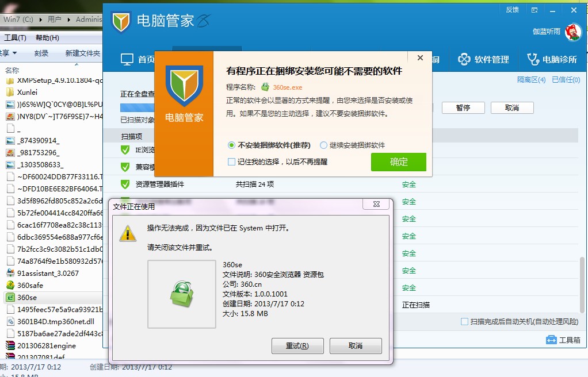Select the 360safe file
The width and height of the screenshot is (588, 377).
coord(25,285)
